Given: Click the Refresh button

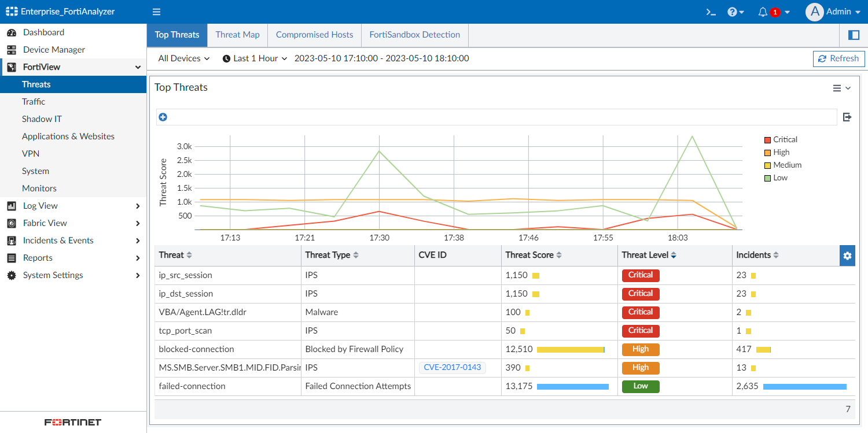Looking at the screenshot, I should coord(838,58).
